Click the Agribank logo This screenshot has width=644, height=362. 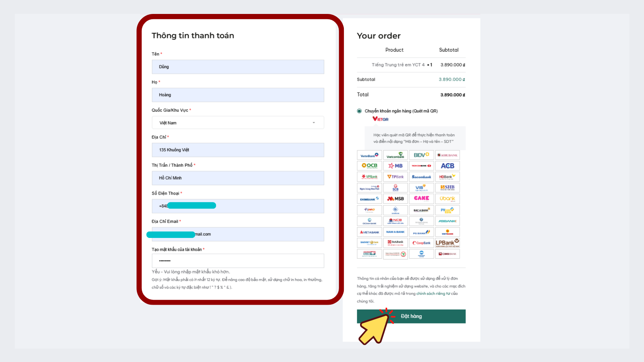click(448, 155)
